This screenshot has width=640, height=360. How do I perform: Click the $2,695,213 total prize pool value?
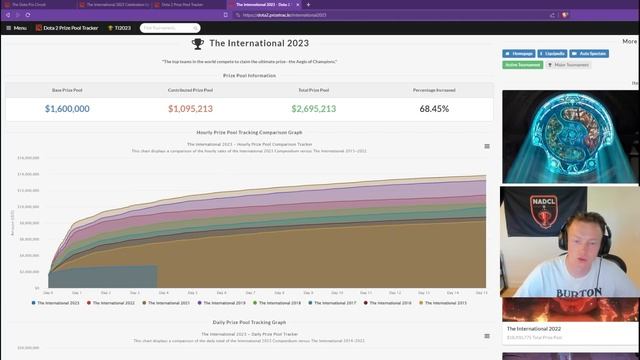(x=313, y=109)
